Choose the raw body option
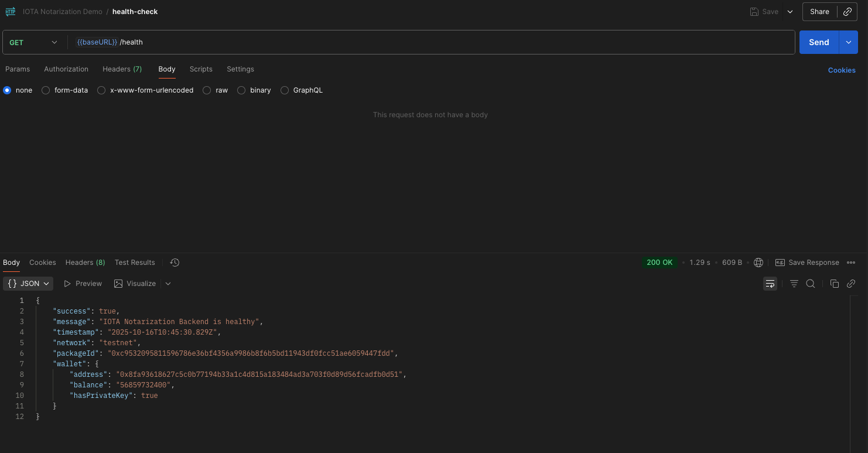The width and height of the screenshot is (868, 453). pyautogui.click(x=207, y=90)
